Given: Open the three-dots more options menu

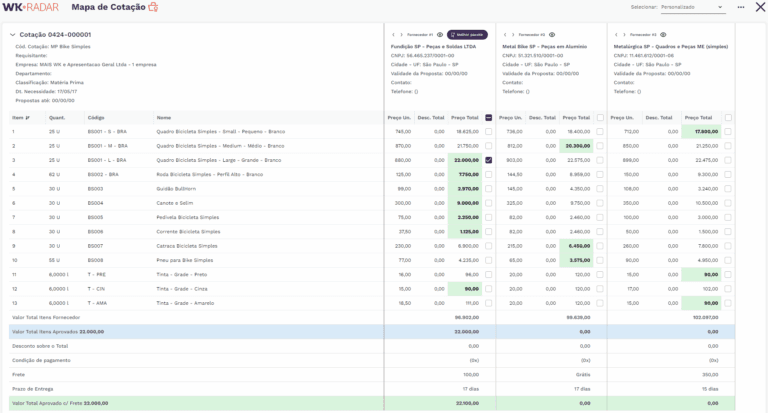Looking at the screenshot, I should [741, 7].
